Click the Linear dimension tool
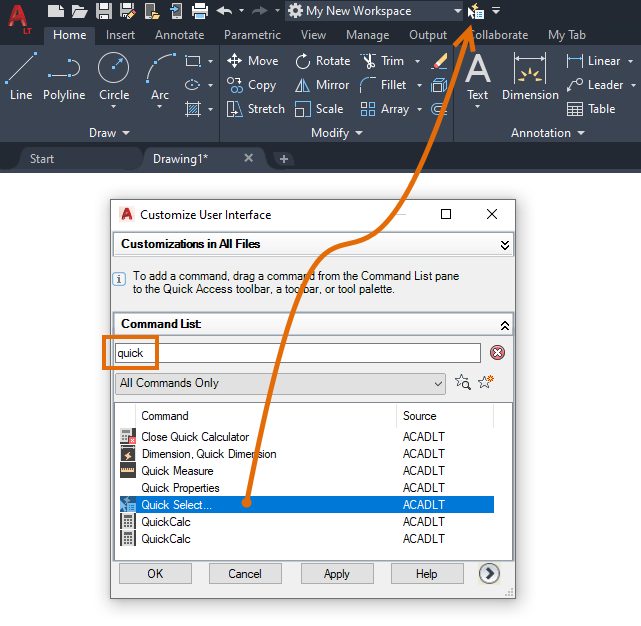Image resolution: width=641 pixels, height=626 pixels. point(593,61)
